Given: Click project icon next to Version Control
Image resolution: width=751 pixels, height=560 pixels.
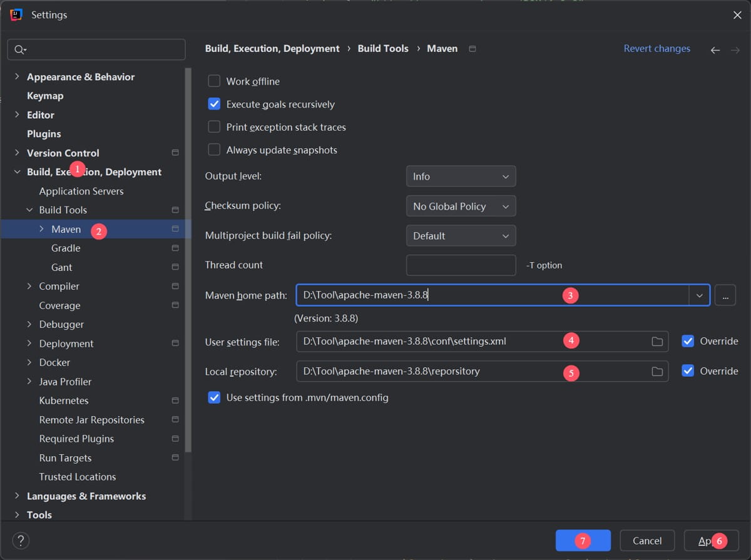Looking at the screenshot, I should (x=175, y=153).
